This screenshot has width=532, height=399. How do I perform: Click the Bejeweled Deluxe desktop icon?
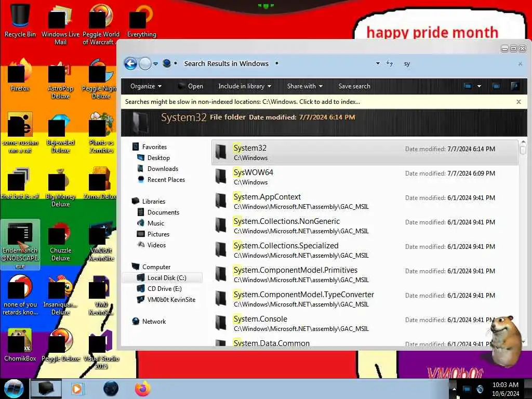coord(60,133)
